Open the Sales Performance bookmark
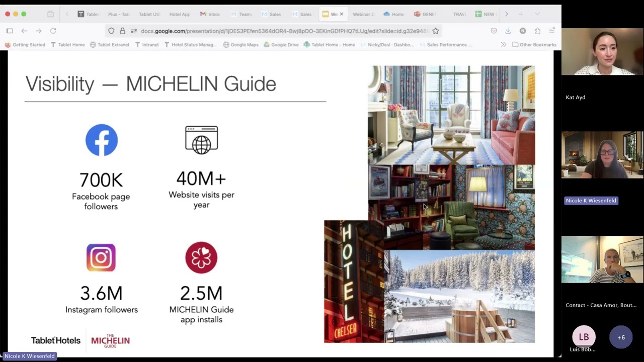 (446, 45)
